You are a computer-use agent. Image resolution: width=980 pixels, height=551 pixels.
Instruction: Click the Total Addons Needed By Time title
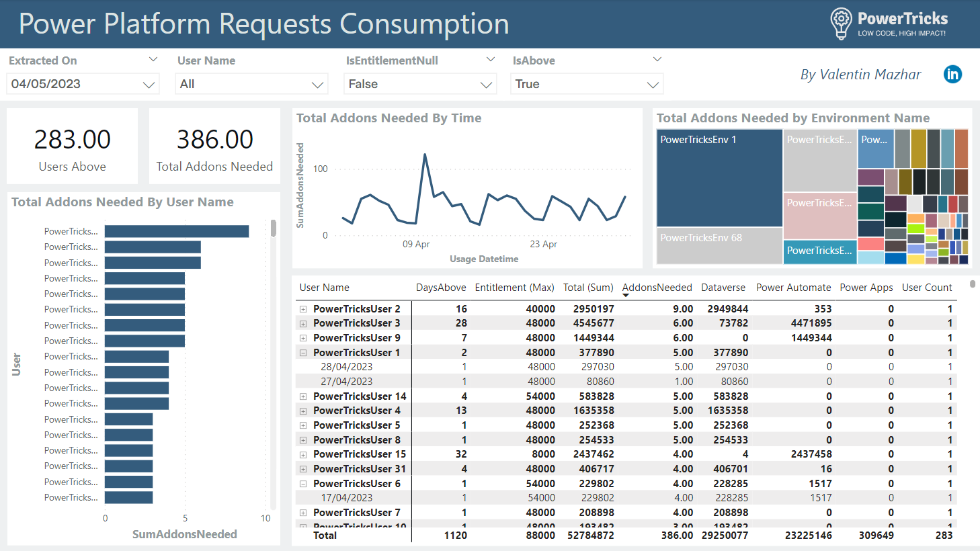pyautogui.click(x=389, y=118)
